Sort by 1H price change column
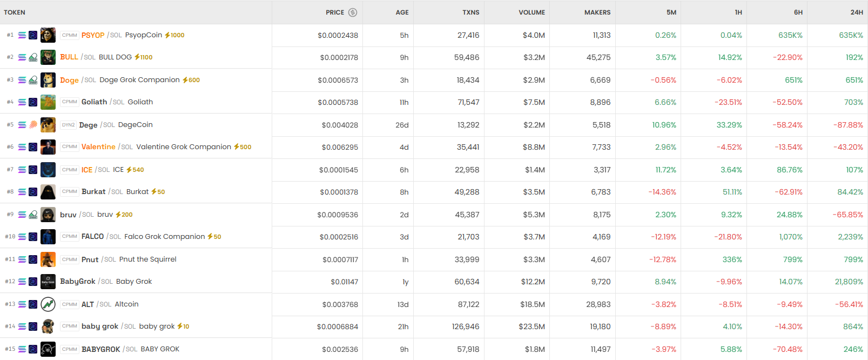 coord(738,12)
